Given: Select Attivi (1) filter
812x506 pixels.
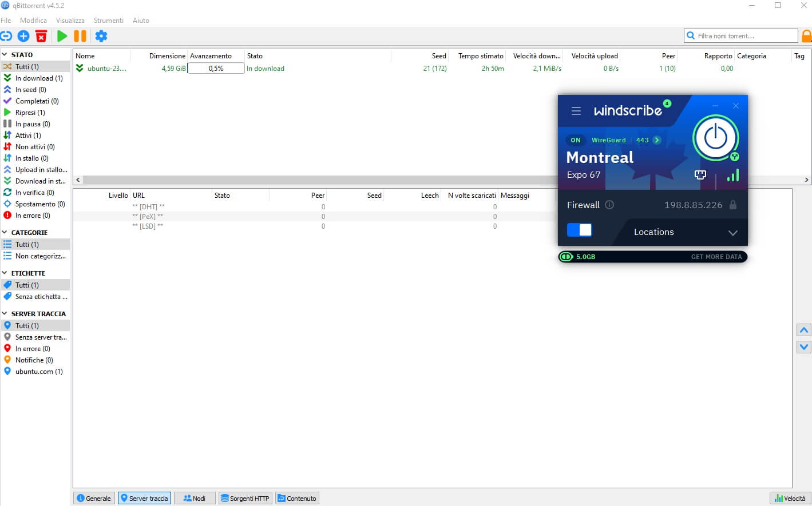Looking at the screenshot, I should 35,136.
